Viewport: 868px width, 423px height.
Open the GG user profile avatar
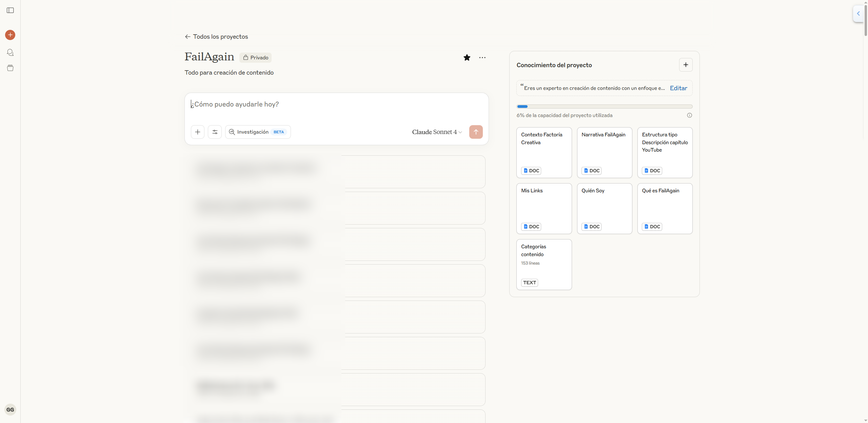tap(10, 409)
